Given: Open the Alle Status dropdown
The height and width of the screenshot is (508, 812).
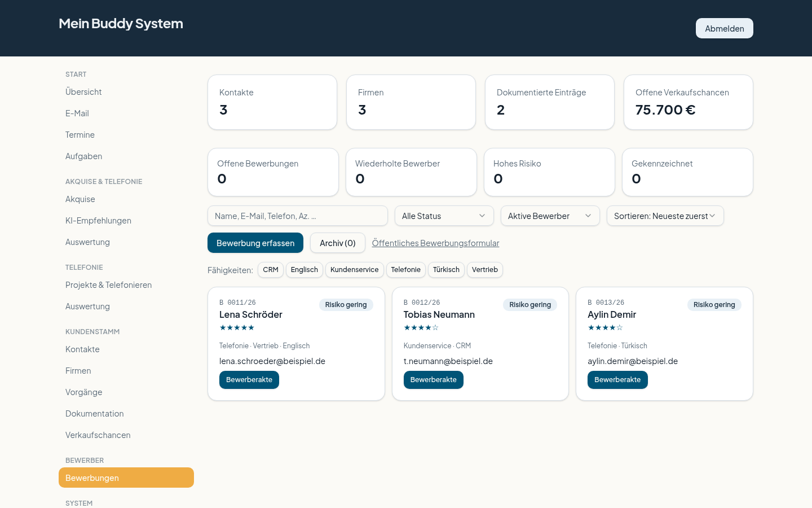Looking at the screenshot, I should coord(444,216).
